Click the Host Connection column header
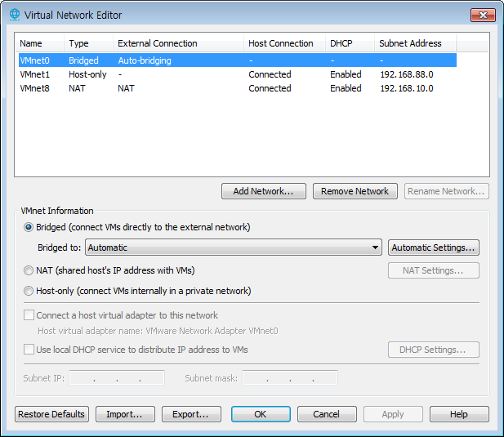The width and height of the screenshot is (504, 437). (285, 43)
